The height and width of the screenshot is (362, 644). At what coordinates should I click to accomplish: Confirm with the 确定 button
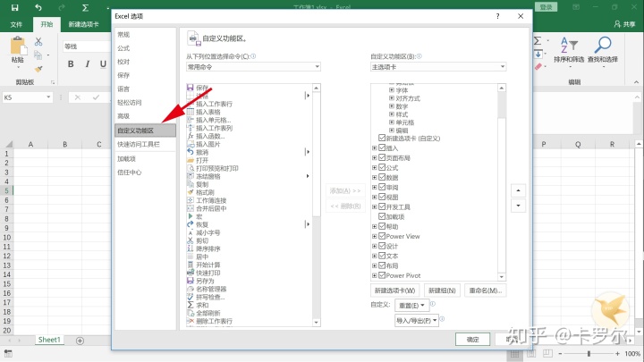pyautogui.click(x=473, y=340)
